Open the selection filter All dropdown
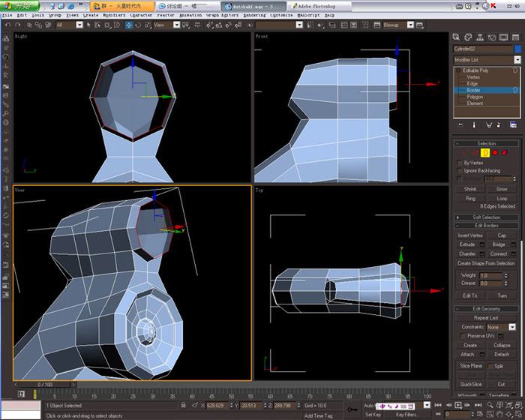The image size is (525, 420). 79,25
